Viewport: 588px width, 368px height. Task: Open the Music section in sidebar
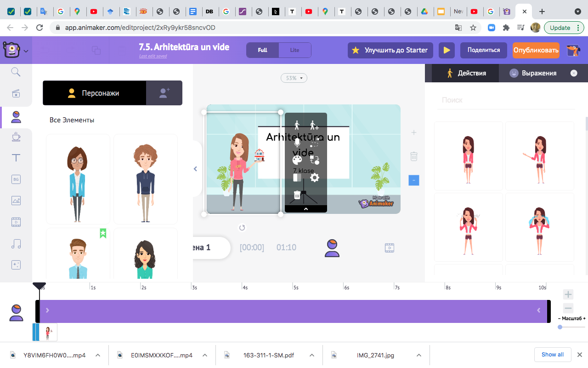[16, 244]
